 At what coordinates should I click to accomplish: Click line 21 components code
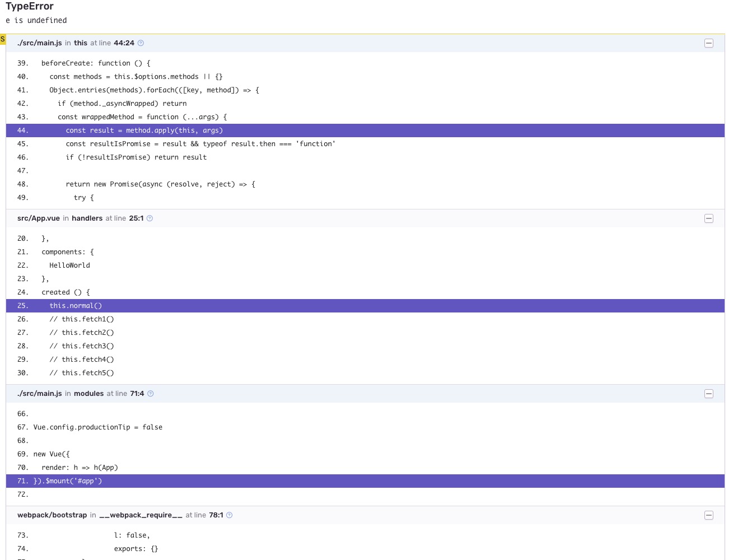tap(68, 252)
